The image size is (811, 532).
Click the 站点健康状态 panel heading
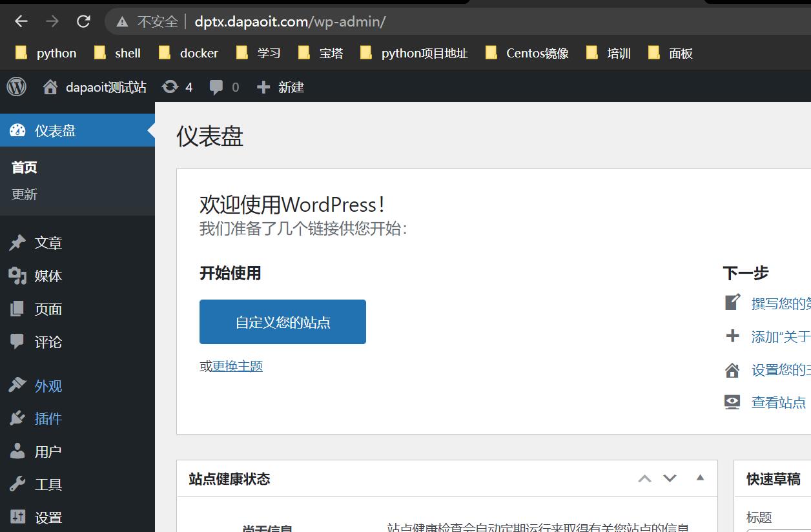coord(229,478)
